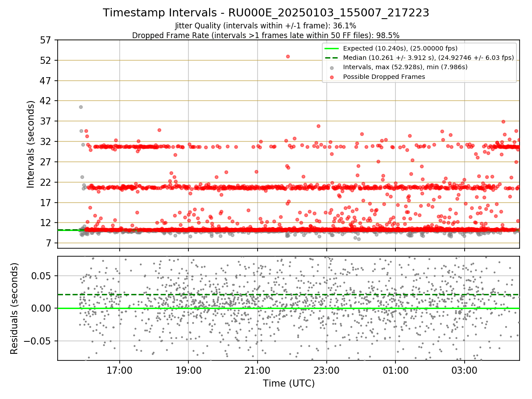Click the 23:00 time tick label
532x399 pixels.
(327, 370)
